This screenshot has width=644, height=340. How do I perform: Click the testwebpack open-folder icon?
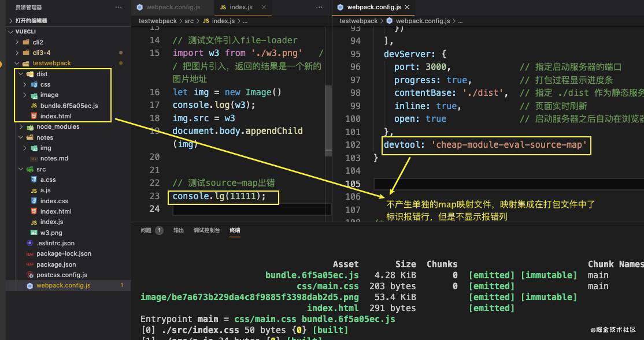tap(26, 63)
